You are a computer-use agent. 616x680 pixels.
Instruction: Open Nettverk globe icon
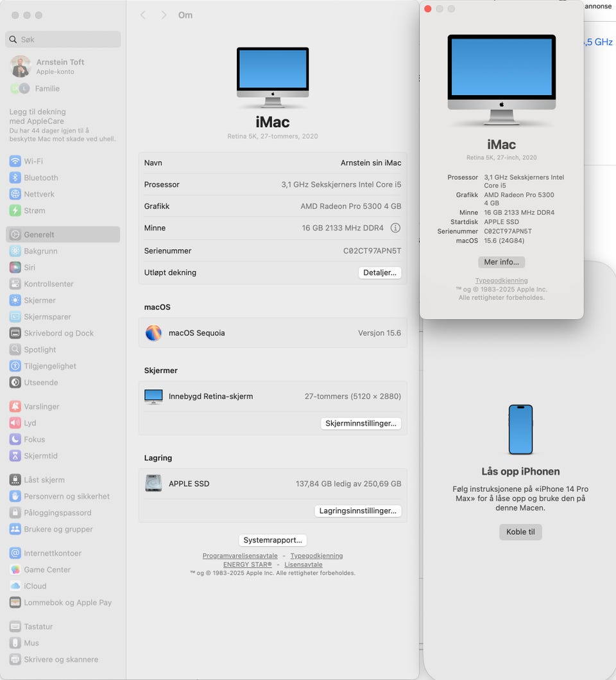tap(15, 195)
